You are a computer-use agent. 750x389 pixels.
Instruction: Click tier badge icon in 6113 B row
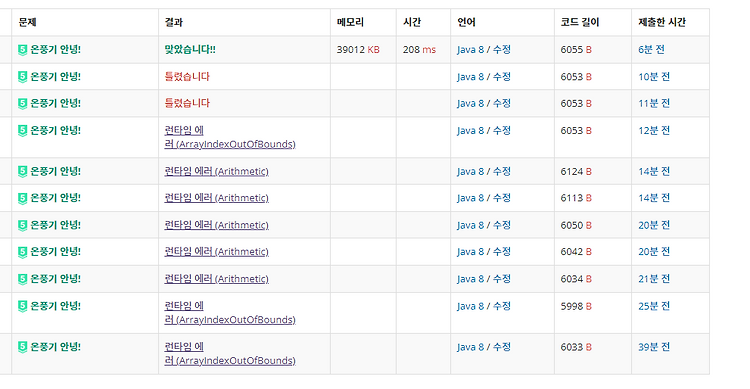click(22, 198)
